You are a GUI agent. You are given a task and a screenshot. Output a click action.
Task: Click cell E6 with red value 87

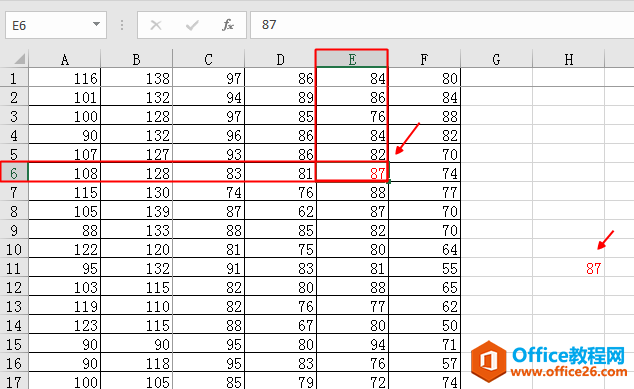[352, 173]
